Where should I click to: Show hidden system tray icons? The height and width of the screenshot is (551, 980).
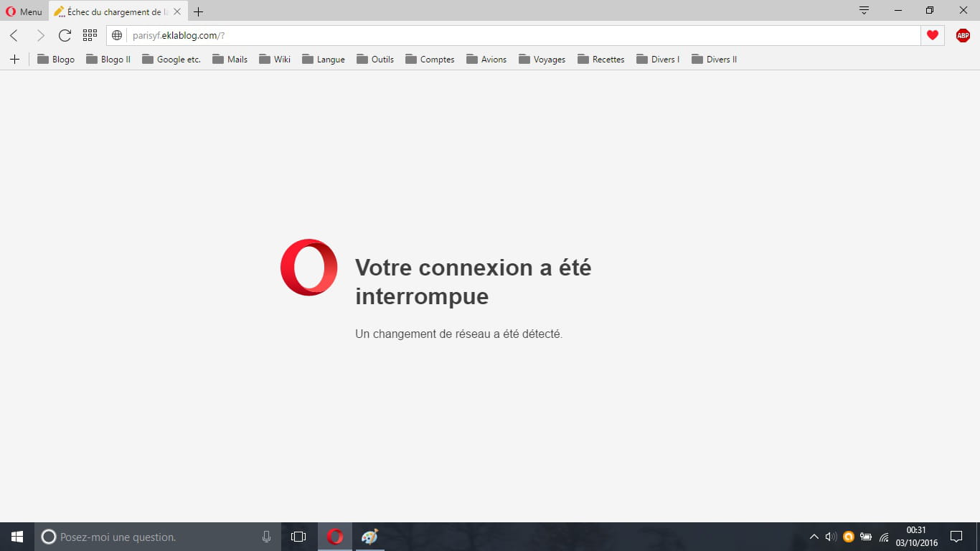click(814, 537)
